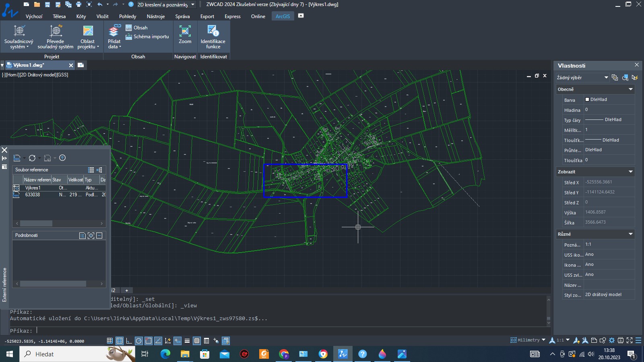Save drawing with the floppy disk icon
This screenshot has height=362, width=644.
(x=47, y=4)
